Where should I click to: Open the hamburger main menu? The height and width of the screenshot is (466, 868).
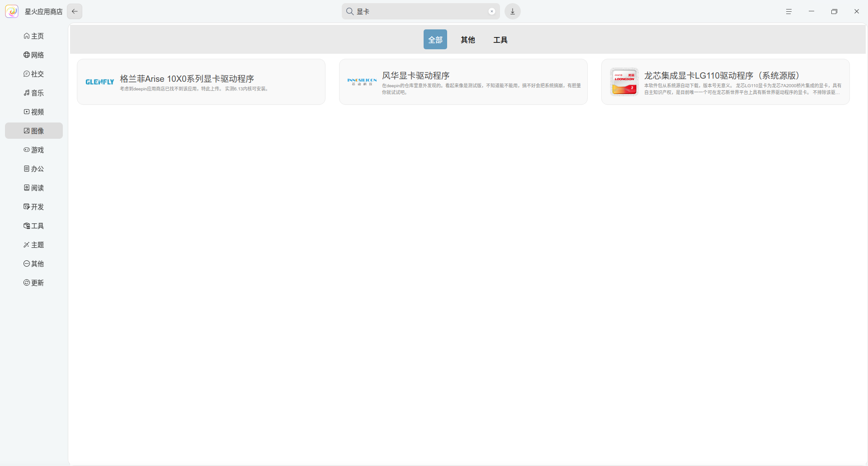pos(788,11)
